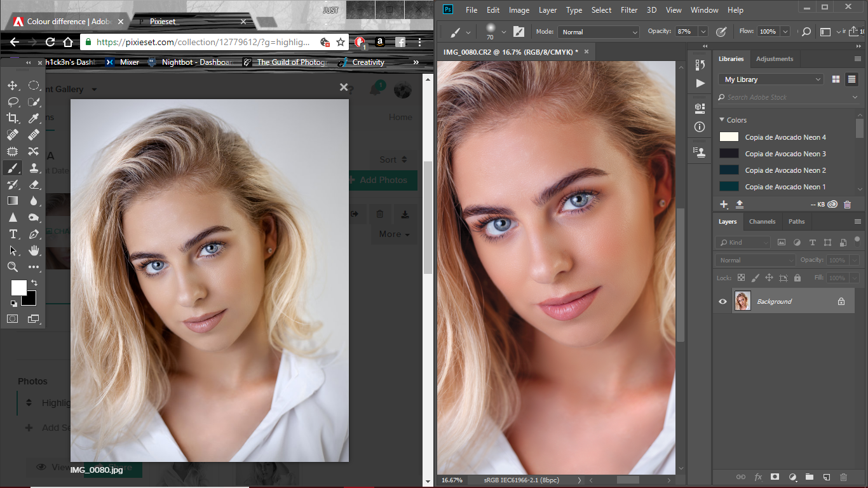Viewport: 868px width, 488px height.
Task: Open the Filter menu
Action: click(629, 10)
